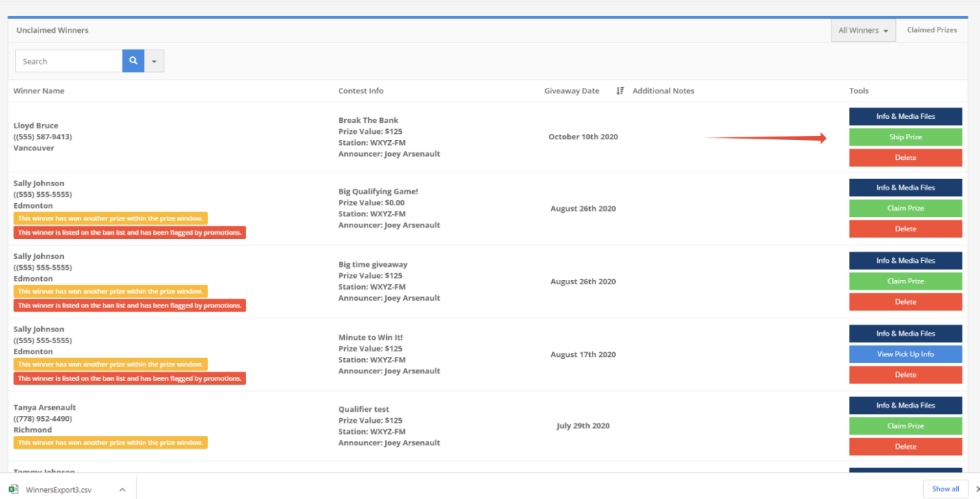The width and height of the screenshot is (980, 499).
Task: Delete the Lloyd Bruce winner entry
Action: [905, 158]
